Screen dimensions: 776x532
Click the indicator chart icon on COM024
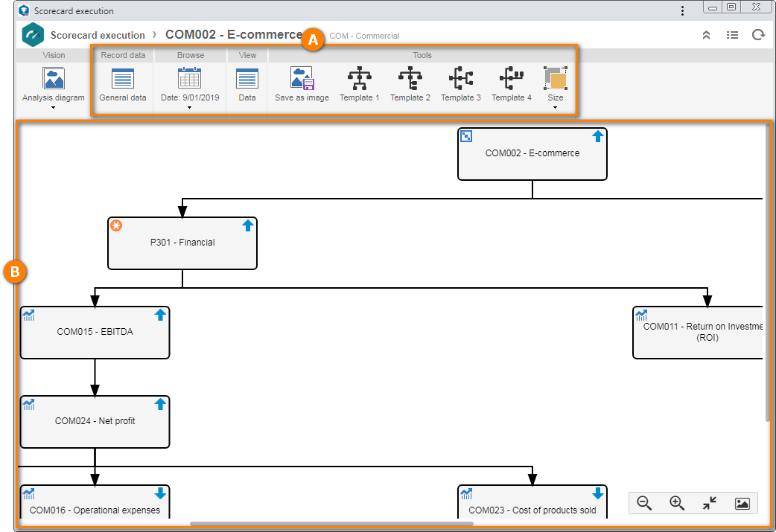point(29,405)
